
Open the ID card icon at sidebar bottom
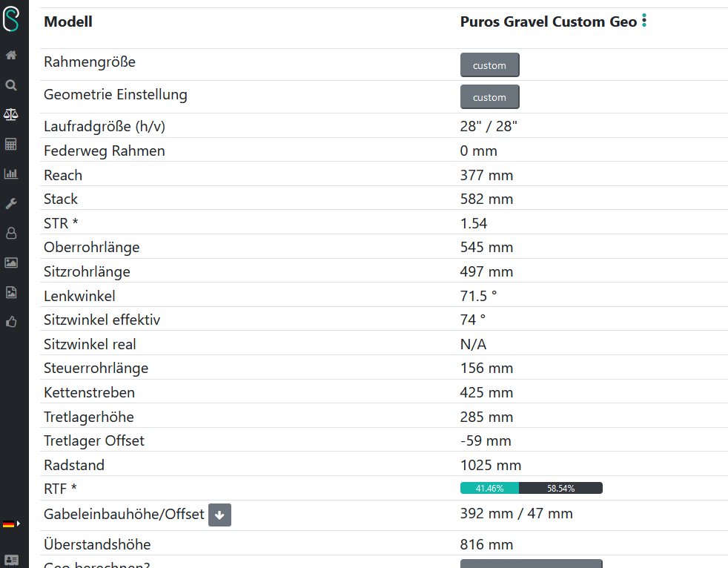(11, 560)
